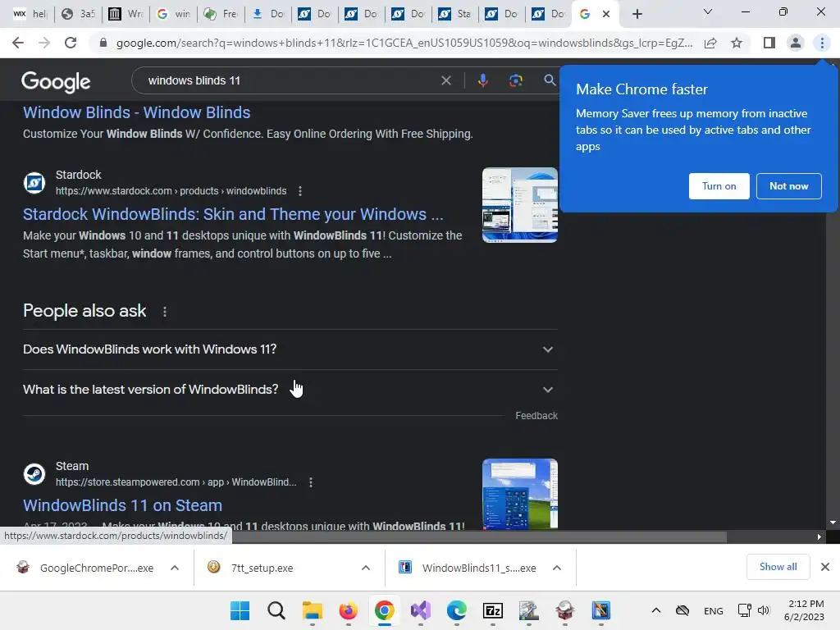Screen dimensions: 840x630
Task: Search by image with Lens icon
Action: click(x=515, y=80)
